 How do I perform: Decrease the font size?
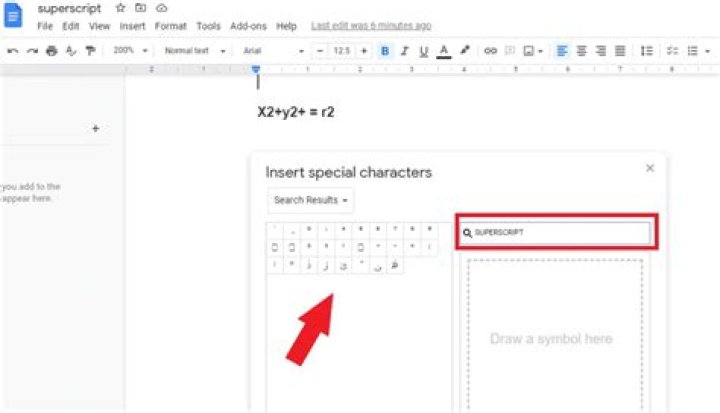pyautogui.click(x=320, y=51)
